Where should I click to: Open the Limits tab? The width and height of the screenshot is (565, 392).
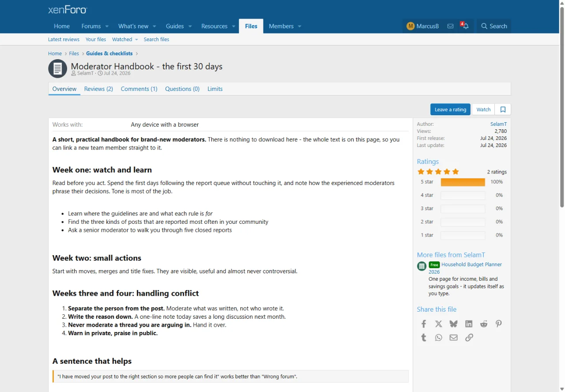[215, 89]
